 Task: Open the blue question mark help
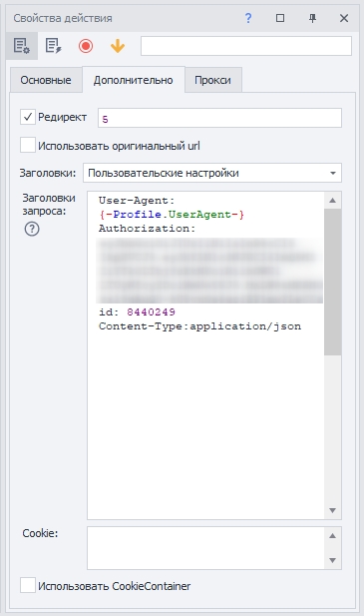tap(248, 18)
